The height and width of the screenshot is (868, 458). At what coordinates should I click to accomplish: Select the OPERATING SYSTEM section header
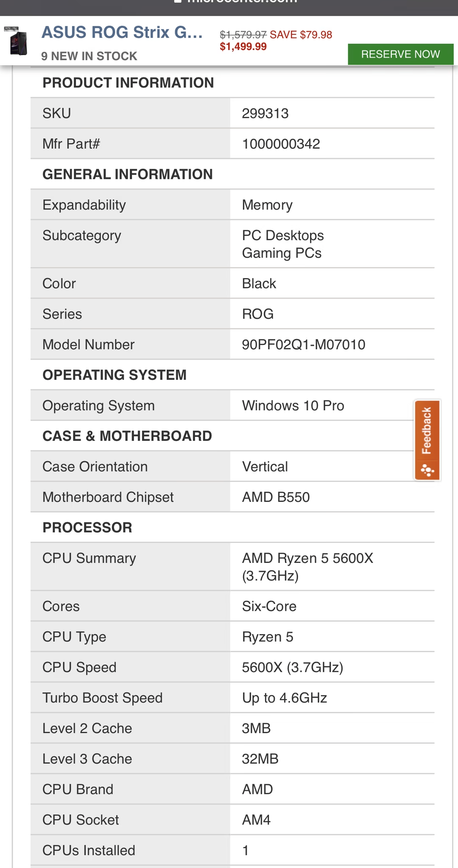114,375
